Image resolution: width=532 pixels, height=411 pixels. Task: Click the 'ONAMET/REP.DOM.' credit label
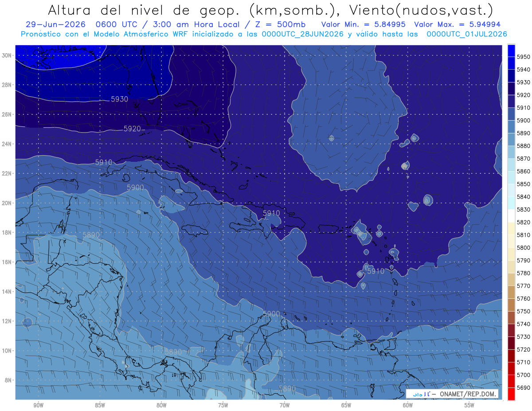click(468, 394)
